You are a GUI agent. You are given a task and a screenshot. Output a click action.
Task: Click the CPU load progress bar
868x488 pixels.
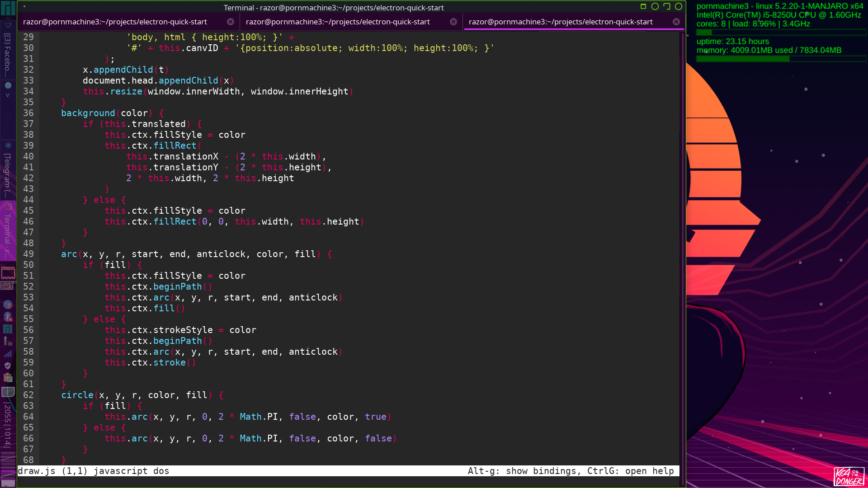tap(781, 33)
